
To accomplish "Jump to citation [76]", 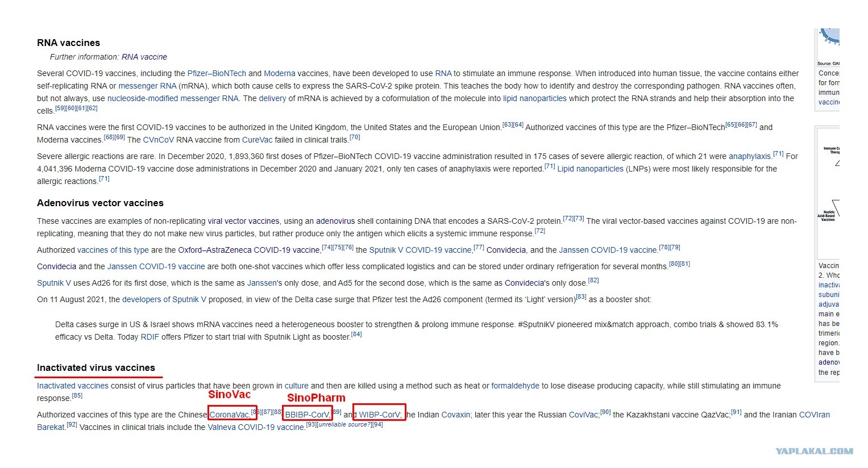I will pos(348,247).
